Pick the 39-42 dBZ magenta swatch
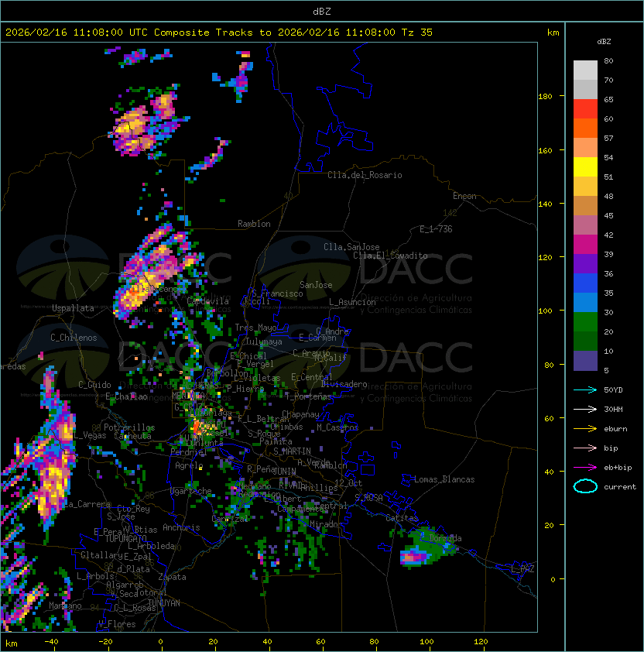Viewport: 644px width, 652px height. (x=585, y=245)
